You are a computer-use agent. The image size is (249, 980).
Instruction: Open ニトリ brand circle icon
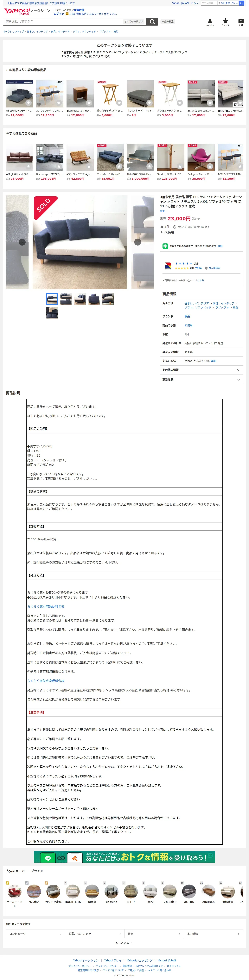click(x=131, y=891)
